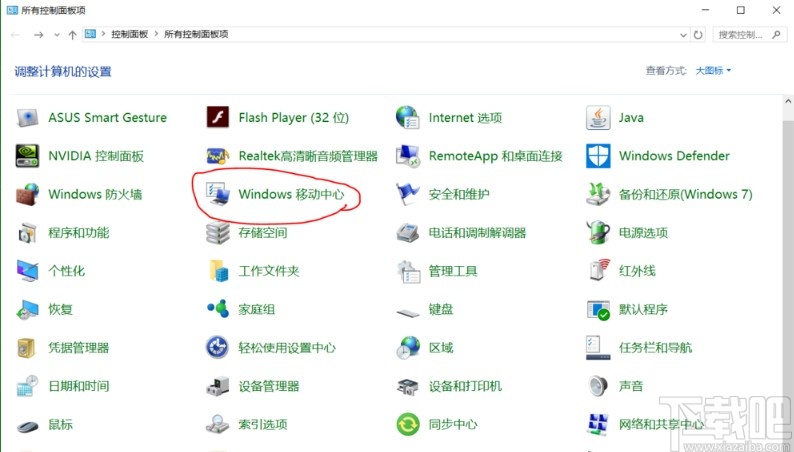Click the 设备管理器 icon
Screen dimensions: 794x452
(218, 386)
